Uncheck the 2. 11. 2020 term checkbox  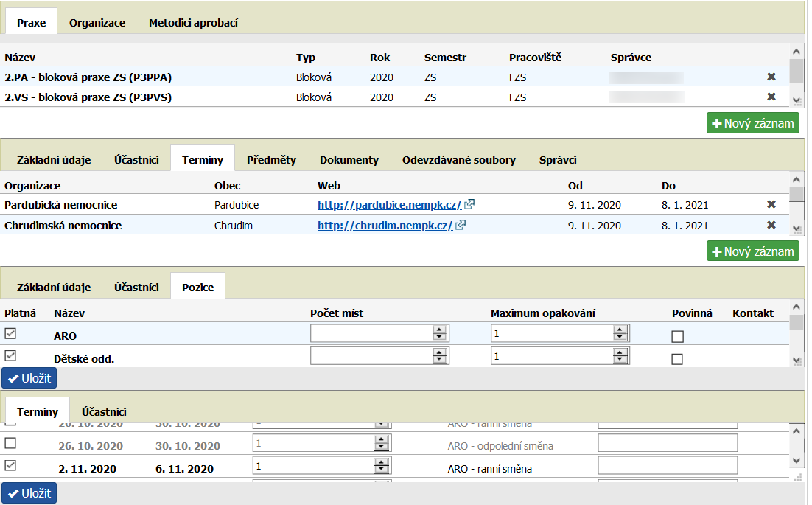click(x=10, y=465)
